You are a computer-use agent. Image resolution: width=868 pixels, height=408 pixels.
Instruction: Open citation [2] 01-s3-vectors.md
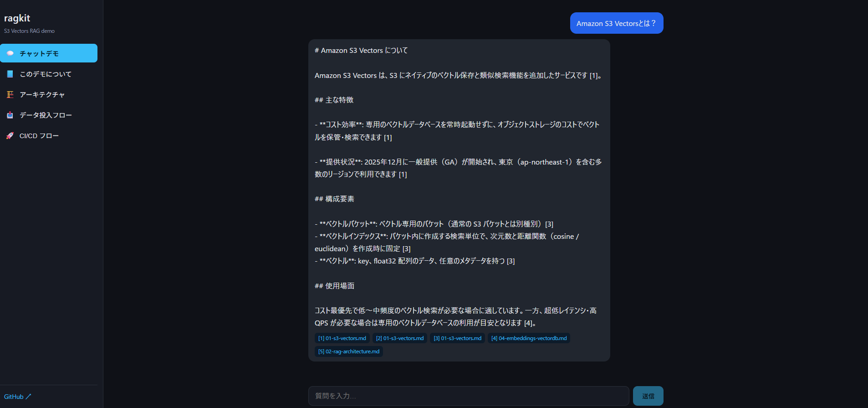click(x=400, y=338)
